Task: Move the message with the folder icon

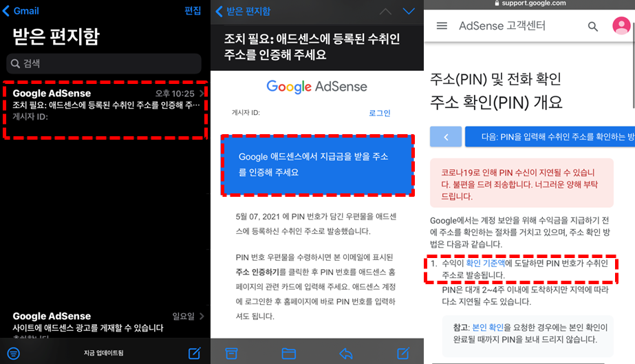Action: [x=289, y=354]
